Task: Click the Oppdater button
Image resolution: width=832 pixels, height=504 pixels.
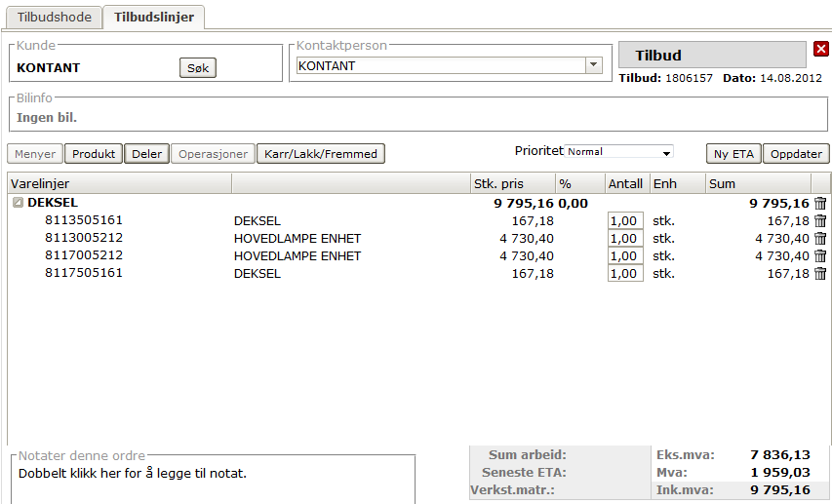Action: tap(796, 154)
